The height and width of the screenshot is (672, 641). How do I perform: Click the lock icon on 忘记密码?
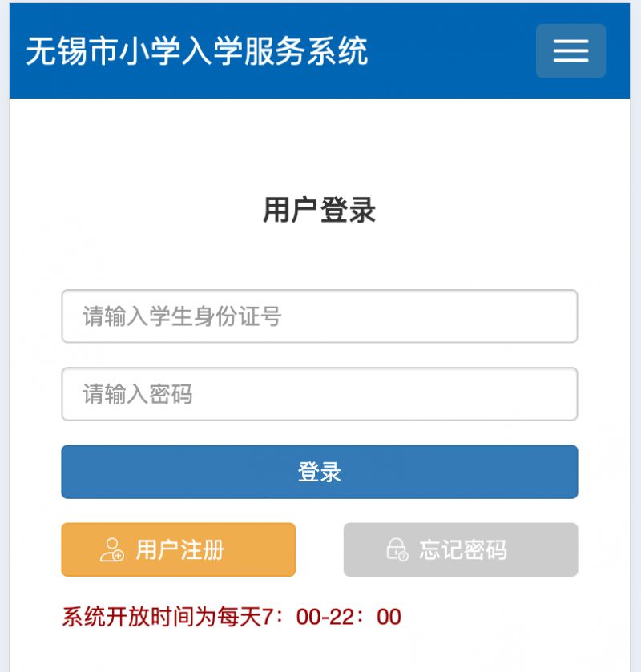click(x=397, y=550)
